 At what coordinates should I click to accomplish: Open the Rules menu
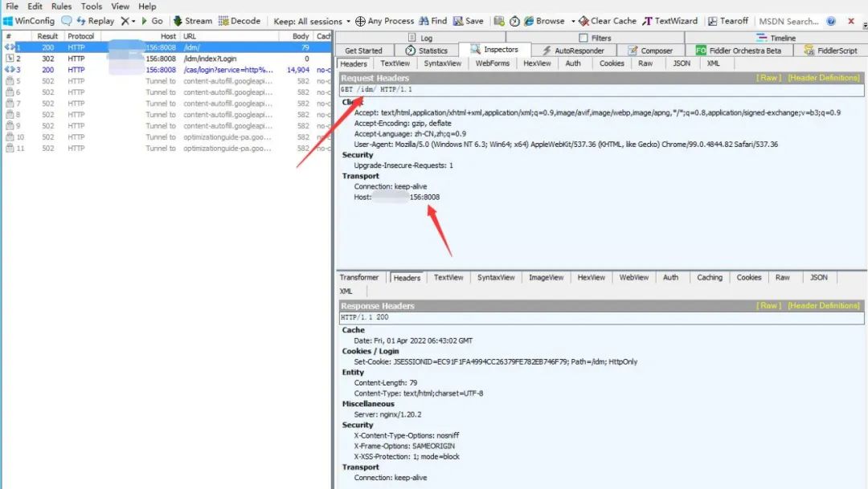pos(61,6)
